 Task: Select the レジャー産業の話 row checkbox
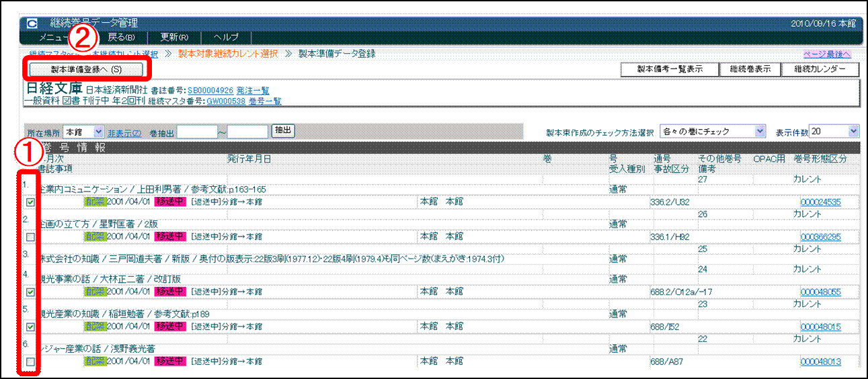[30, 362]
